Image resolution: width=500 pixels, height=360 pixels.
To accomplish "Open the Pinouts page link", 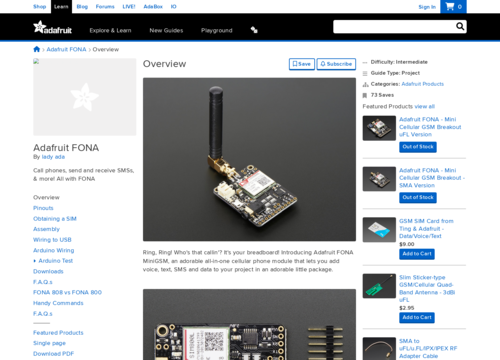I will [x=43, y=208].
